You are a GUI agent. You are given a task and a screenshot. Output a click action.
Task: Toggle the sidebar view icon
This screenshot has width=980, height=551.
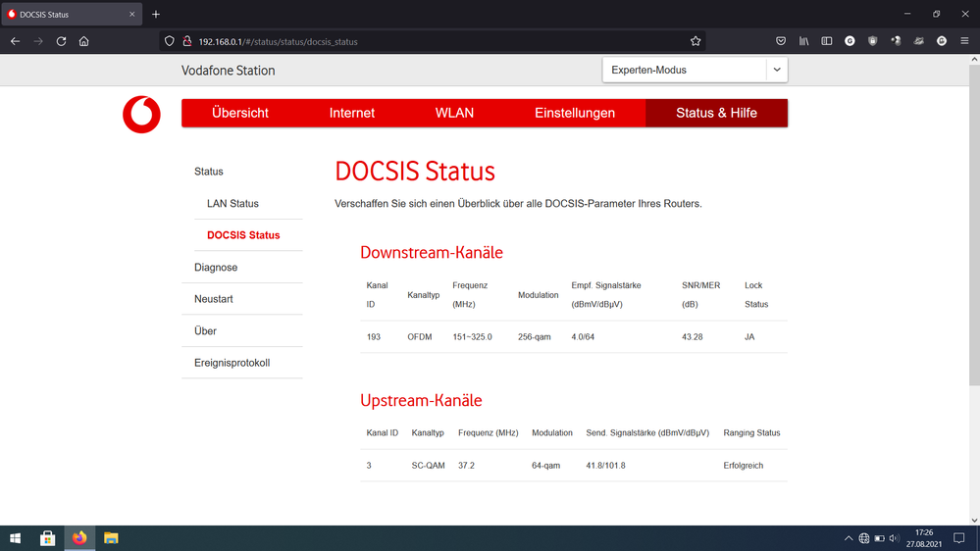click(x=827, y=41)
